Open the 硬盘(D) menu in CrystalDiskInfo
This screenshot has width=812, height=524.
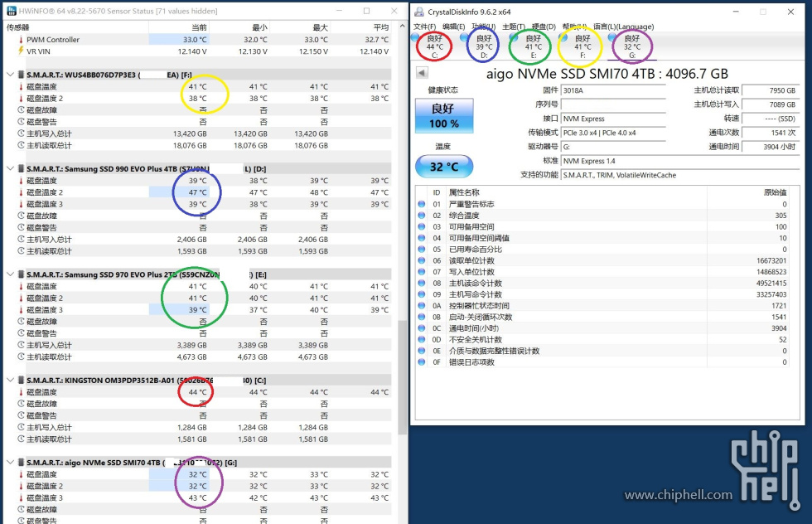click(x=544, y=27)
